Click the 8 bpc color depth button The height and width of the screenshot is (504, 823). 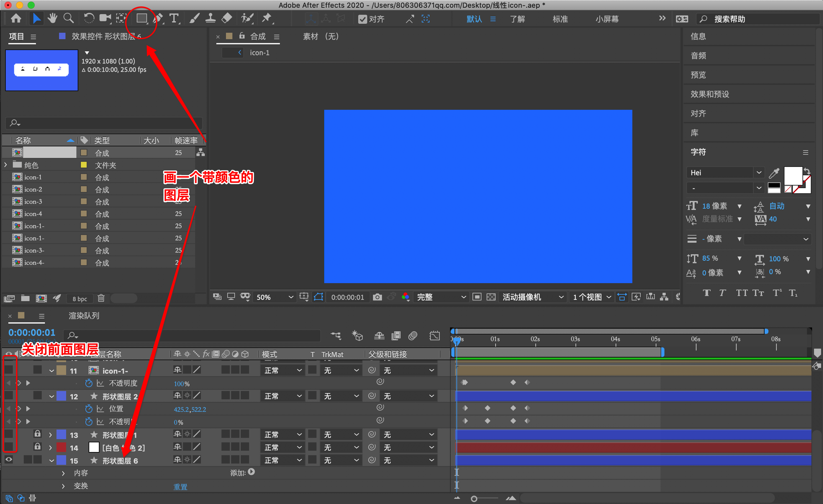click(80, 299)
